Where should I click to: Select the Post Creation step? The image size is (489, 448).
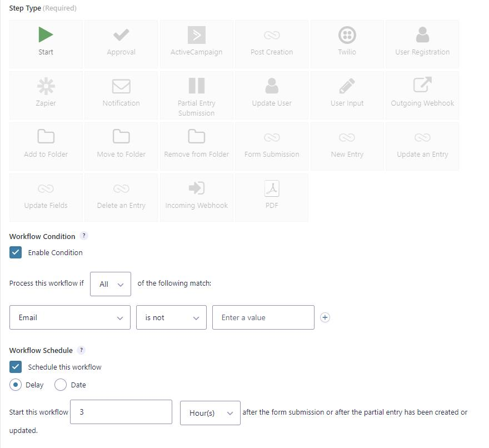tap(272, 44)
